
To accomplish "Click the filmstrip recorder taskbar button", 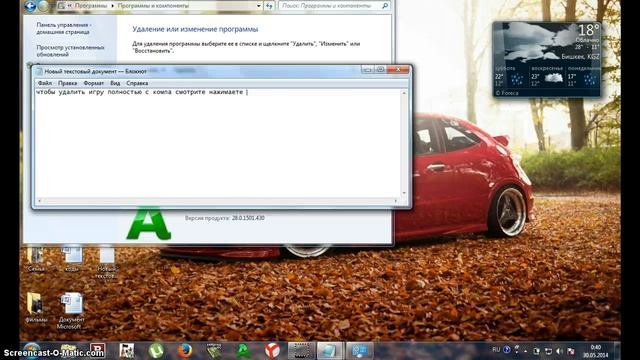I will pyautogui.click(x=301, y=351).
